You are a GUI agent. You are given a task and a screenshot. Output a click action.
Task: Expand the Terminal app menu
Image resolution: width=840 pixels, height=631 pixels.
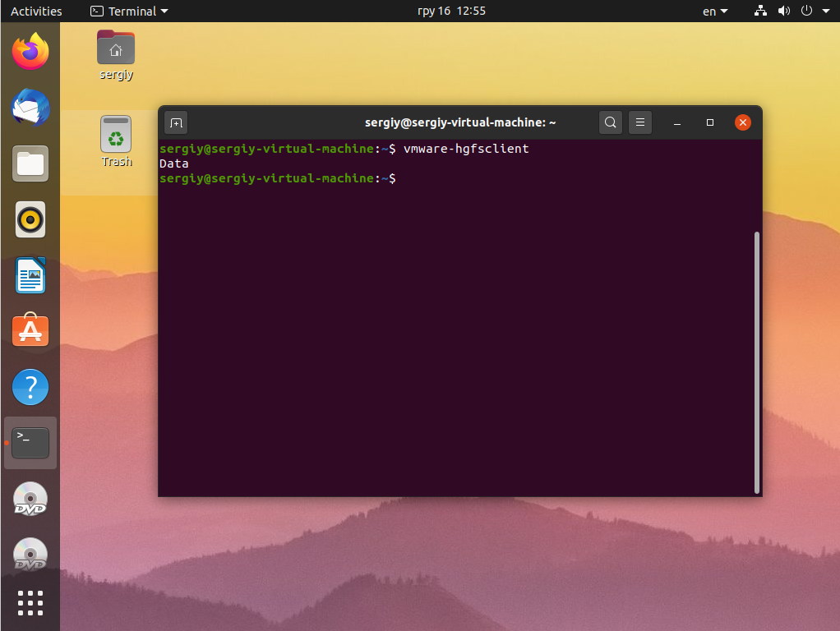pyautogui.click(x=129, y=12)
